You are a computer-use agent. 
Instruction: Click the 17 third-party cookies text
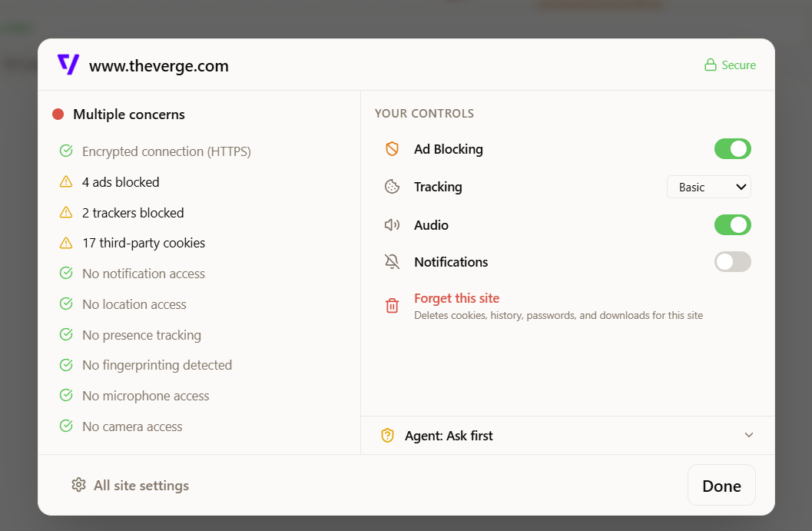[x=144, y=243]
